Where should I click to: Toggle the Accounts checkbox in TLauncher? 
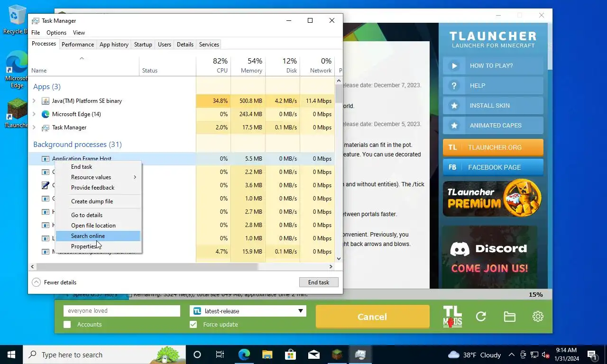[x=67, y=325]
